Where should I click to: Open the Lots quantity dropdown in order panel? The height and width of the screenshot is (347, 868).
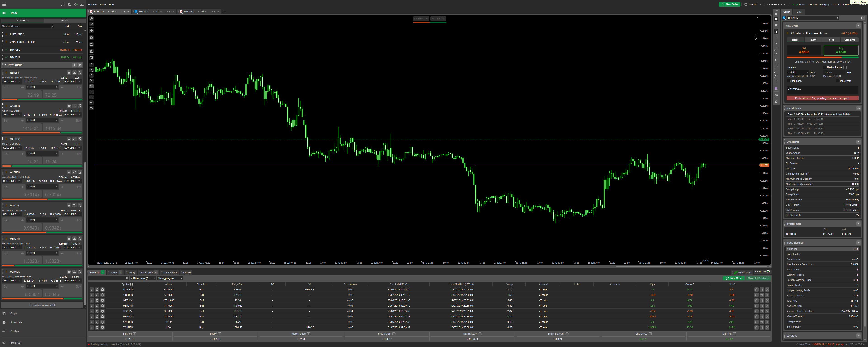point(807,72)
